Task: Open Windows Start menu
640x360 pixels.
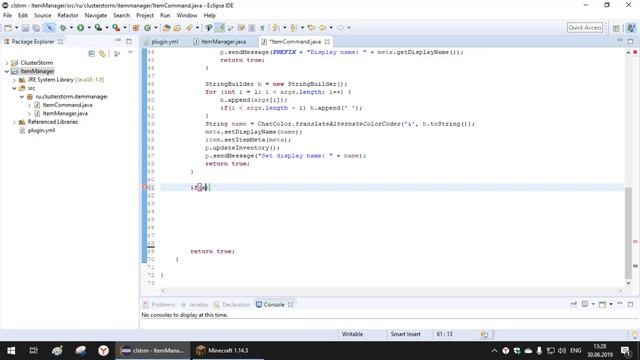Action: (11, 351)
